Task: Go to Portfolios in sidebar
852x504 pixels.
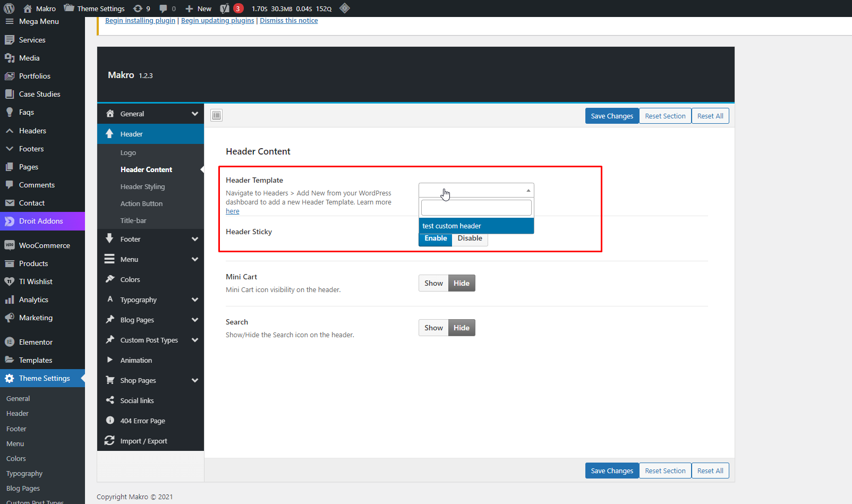Action: [x=42, y=76]
